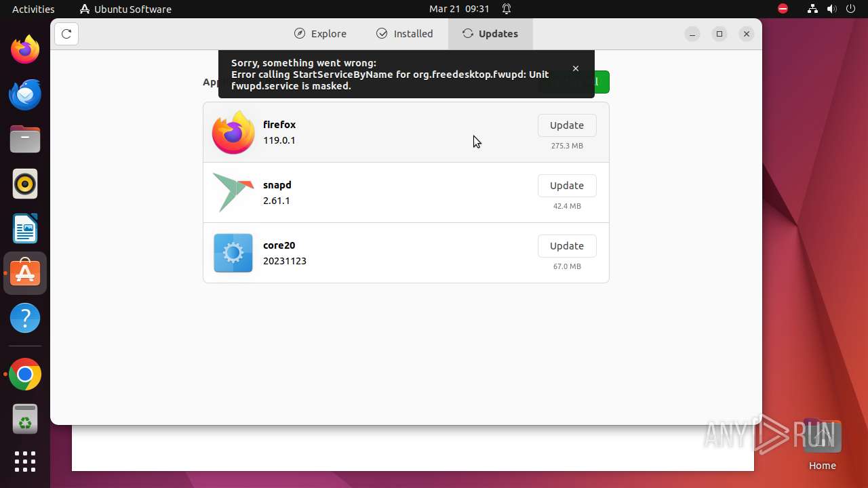The image size is (868, 488).
Task: Open the Files manager from the dock
Action: coord(25,139)
